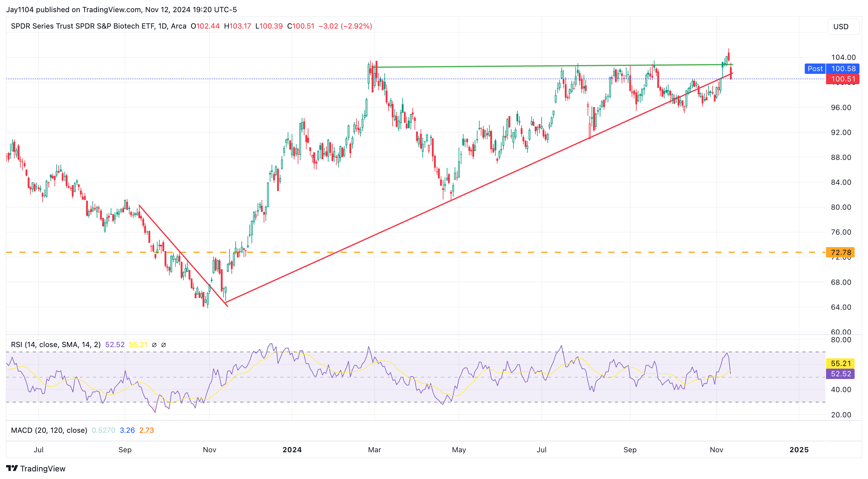Viewport: 868px width, 479px height.
Task: Click the May label on time axis
Action: coord(459,450)
